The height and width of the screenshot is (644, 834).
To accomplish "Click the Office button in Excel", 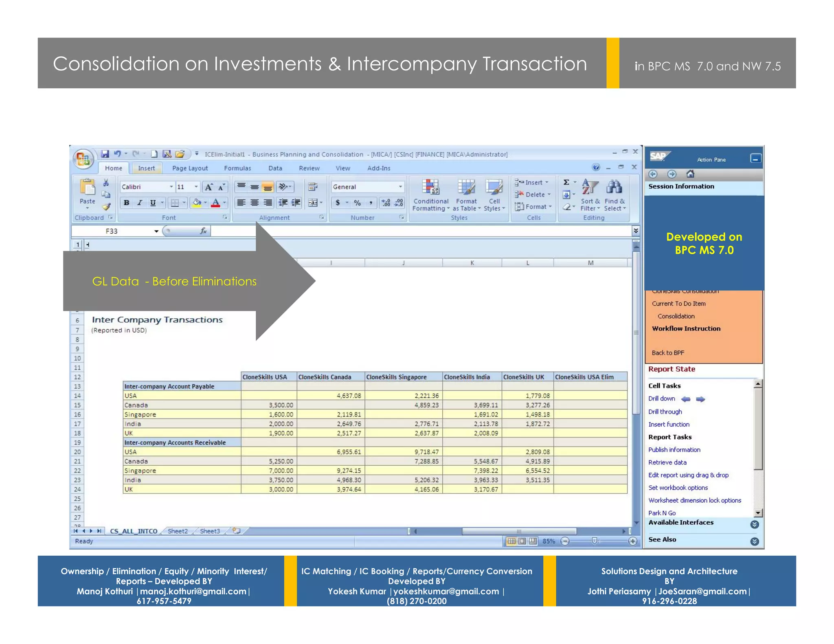I will [x=83, y=159].
